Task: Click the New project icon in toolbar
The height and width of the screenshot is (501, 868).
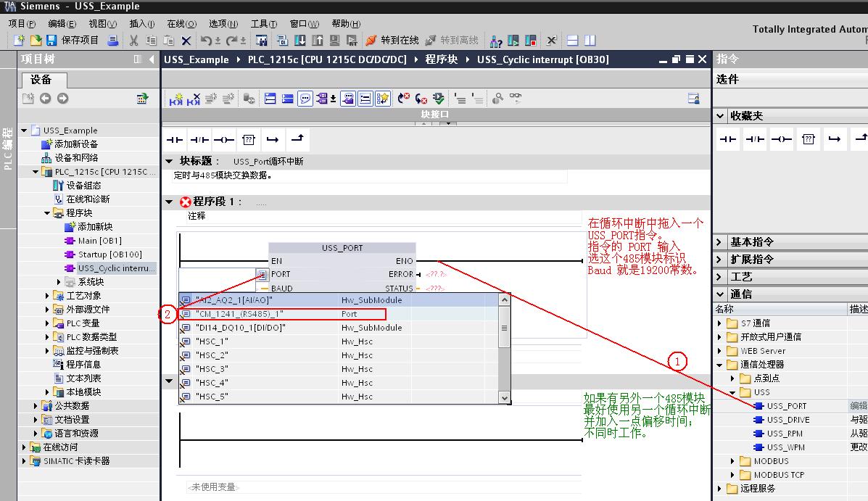Action: [20, 41]
